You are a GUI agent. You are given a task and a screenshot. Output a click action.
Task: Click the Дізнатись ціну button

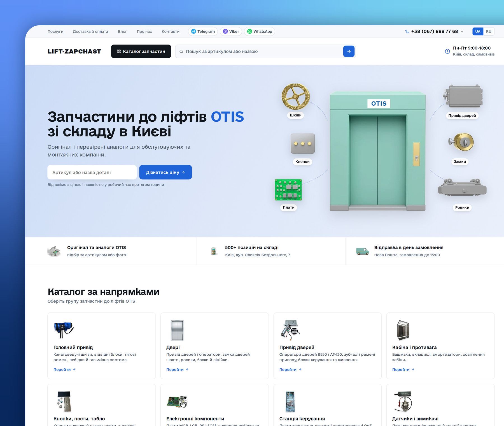(x=165, y=172)
